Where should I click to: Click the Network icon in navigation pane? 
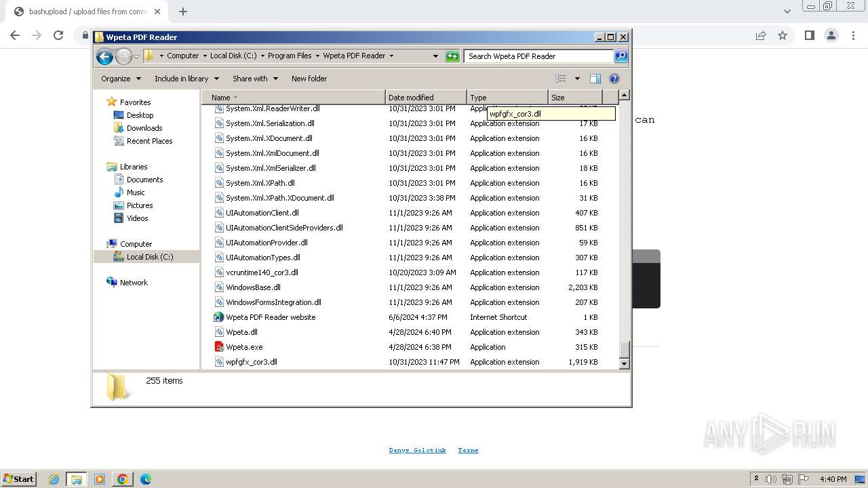112,283
